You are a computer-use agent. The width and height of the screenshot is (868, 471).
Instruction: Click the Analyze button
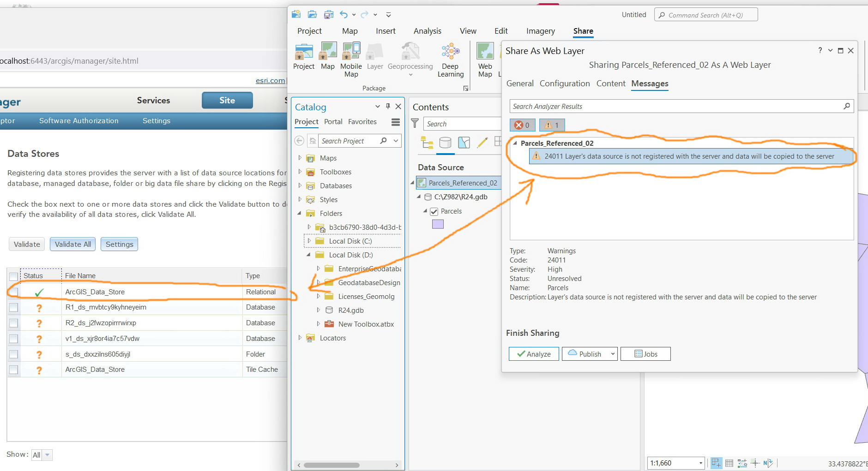[533, 354]
